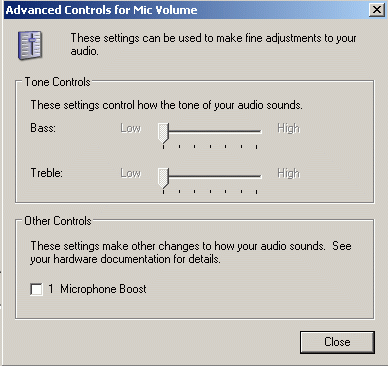Click the Advanced Controls for Mic Volume title bar
The height and width of the screenshot is (366, 388).
point(187,10)
